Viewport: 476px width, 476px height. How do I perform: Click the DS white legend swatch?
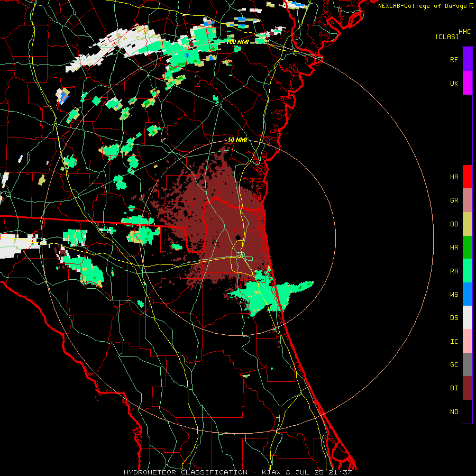click(x=467, y=317)
